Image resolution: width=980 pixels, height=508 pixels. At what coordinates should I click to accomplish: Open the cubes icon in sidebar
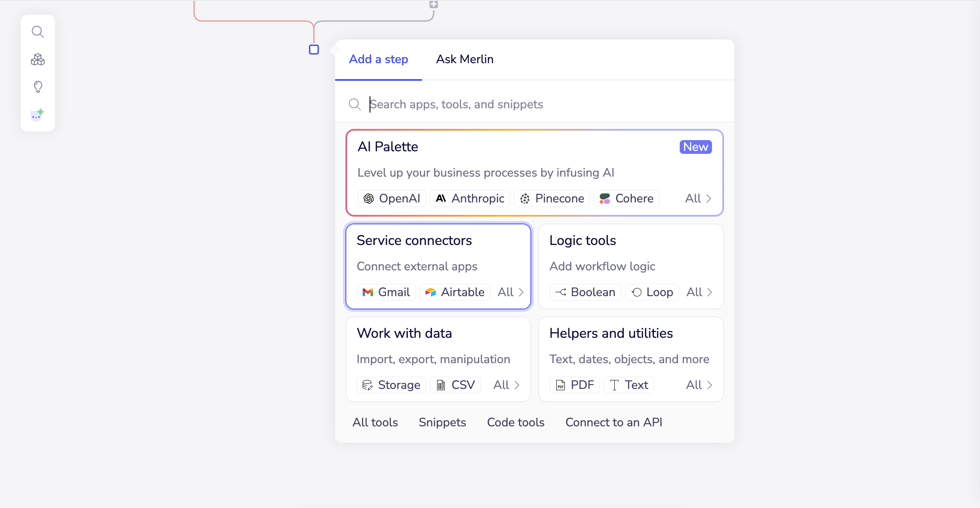click(x=38, y=59)
